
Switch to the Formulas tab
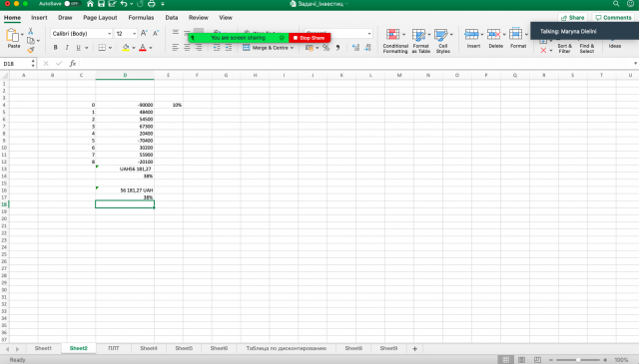point(141,18)
